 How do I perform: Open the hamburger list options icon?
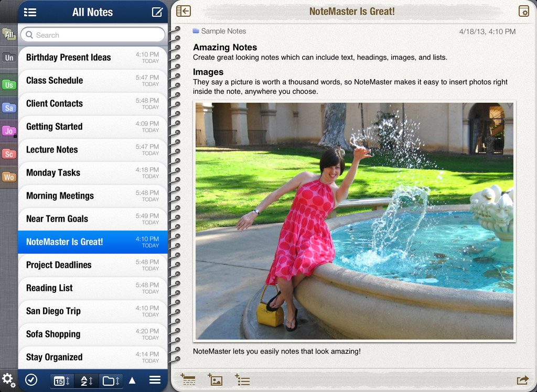pos(155,380)
